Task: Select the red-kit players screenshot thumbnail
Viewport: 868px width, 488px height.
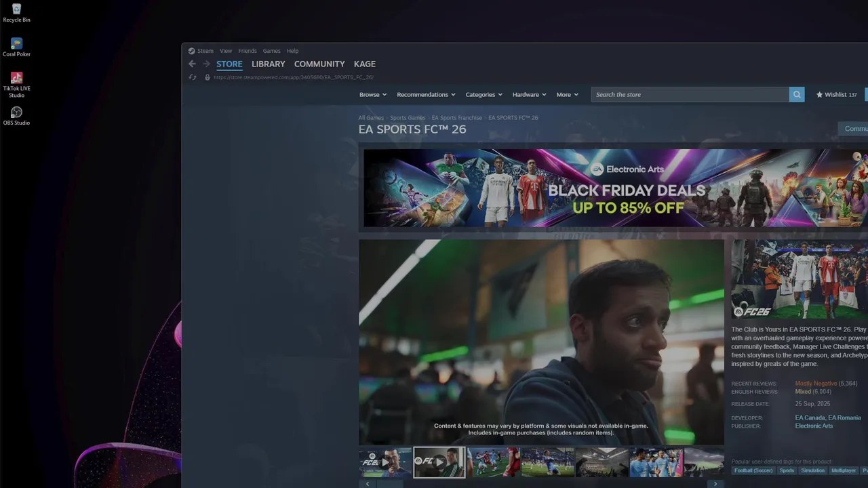Action: 494,462
